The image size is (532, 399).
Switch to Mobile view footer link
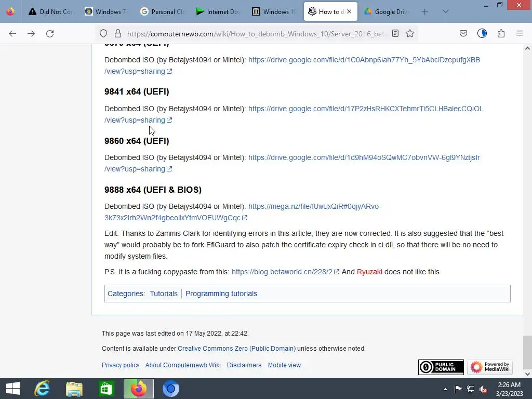pyautogui.click(x=284, y=365)
